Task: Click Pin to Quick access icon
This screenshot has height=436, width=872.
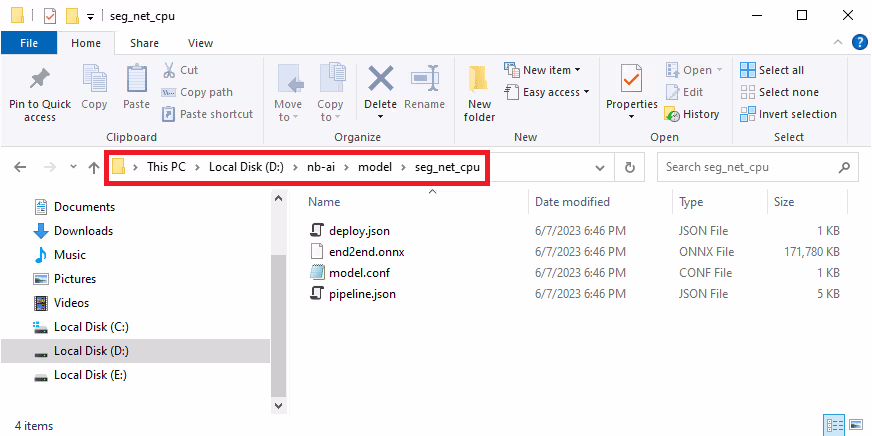Action: [x=39, y=80]
